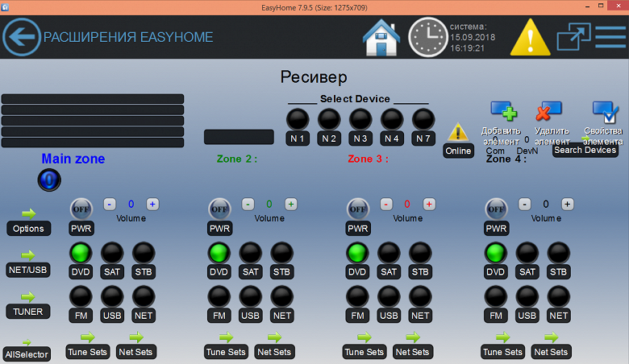Select SAT input in Zone 4
Screen dimensions: 629x364
coord(527,253)
